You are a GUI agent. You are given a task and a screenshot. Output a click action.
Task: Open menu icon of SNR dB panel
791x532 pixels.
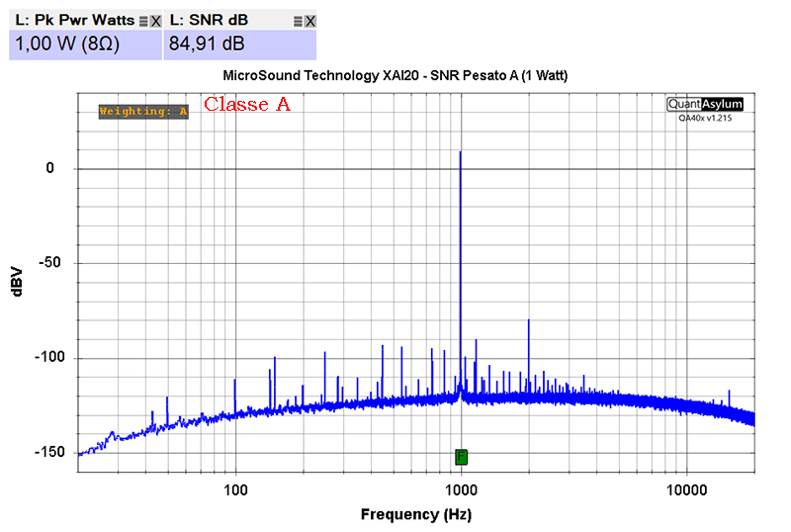pyautogui.click(x=299, y=21)
